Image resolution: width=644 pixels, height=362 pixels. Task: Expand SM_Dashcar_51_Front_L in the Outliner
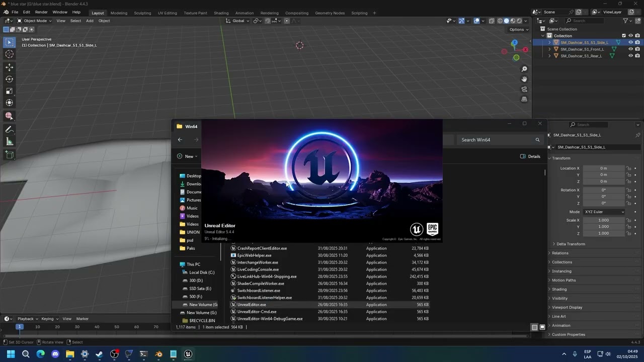[549, 49]
